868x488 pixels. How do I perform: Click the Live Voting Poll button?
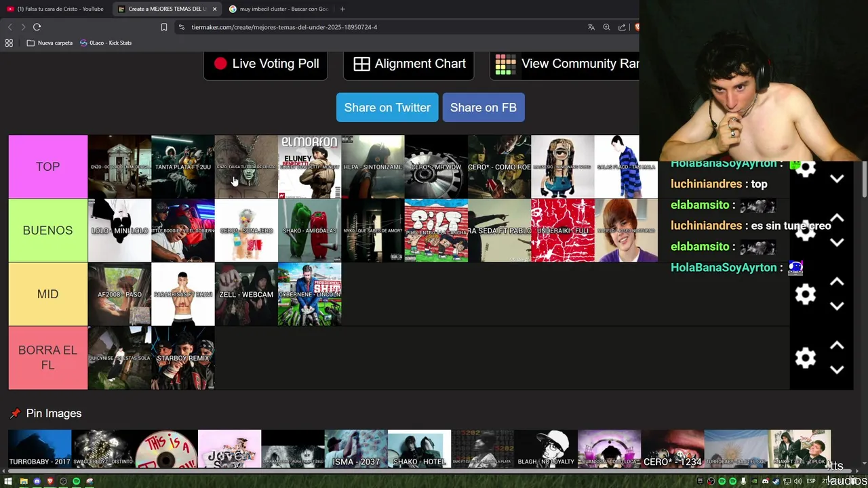click(x=266, y=64)
